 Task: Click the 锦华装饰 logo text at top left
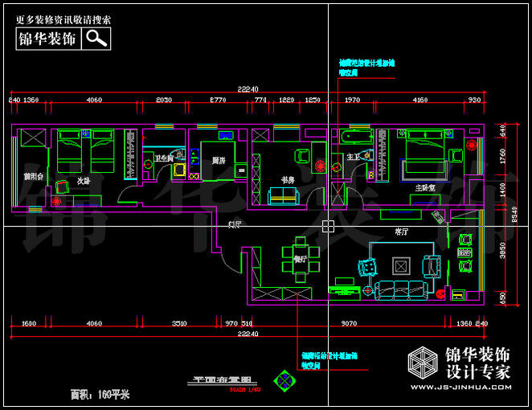point(48,39)
